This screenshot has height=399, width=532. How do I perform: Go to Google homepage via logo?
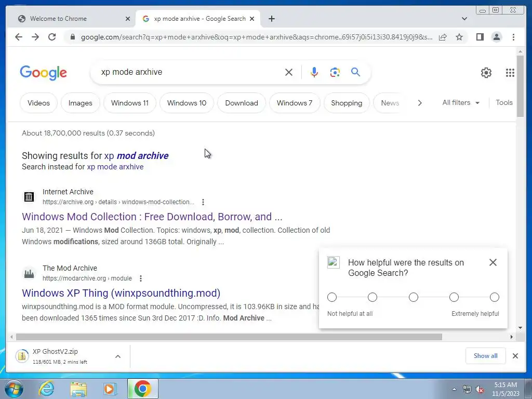(44, 73)
